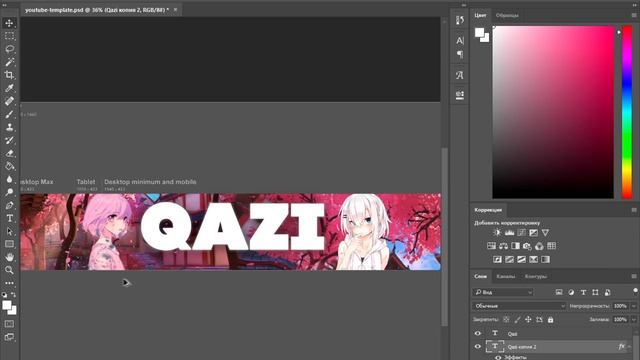640x360 pixels.
Task: Select the Hand tool
Action: click(x=9, y=257)
